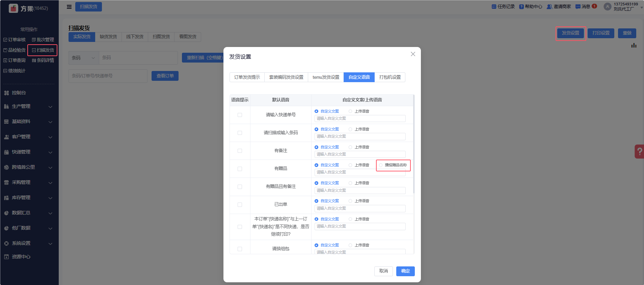This screenshot has height=285, width=644.
Task: Open the 条码 type dropdown
Action: click(83, 58)
